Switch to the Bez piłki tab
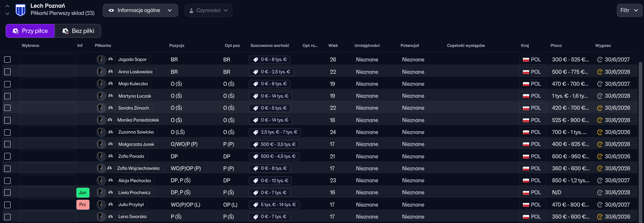 pyautogui.click(x=78, y=31)
